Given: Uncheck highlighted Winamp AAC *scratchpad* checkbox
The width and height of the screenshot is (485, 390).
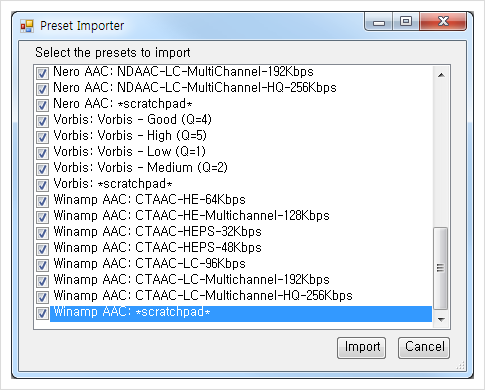Looking at the screenshot, I should pos(42,313).
